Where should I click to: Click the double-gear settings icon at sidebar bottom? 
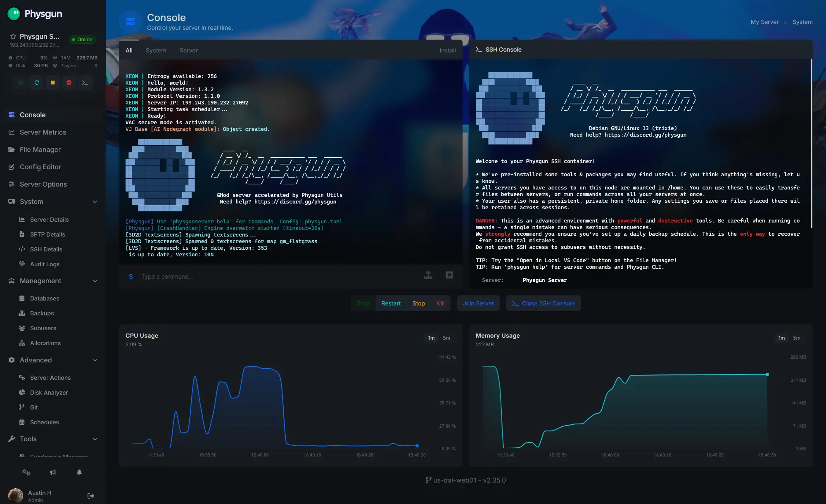[26, 472]
